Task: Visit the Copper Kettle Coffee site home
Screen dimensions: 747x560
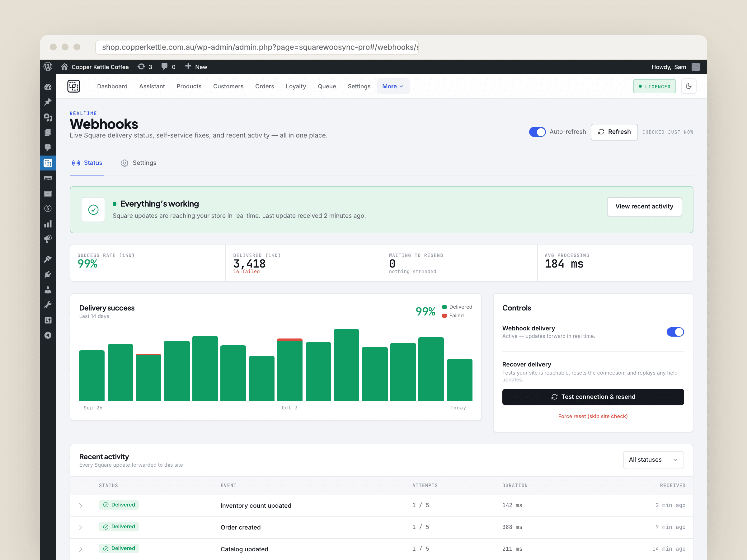Action: click(x=64, y=67)
